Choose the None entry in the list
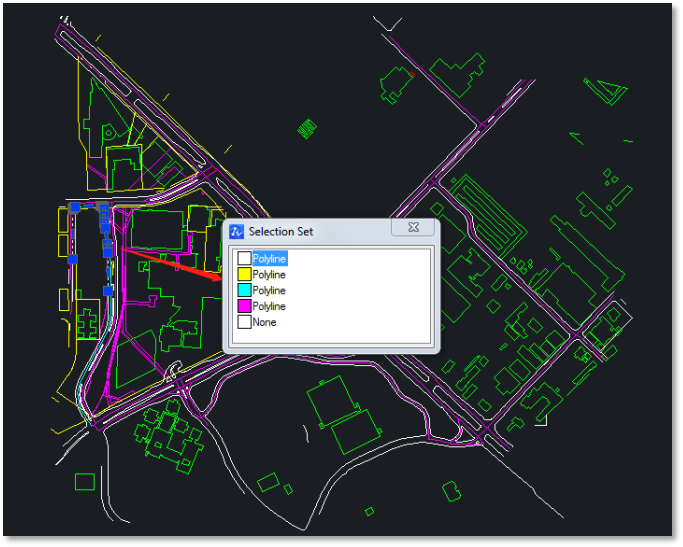683x547 pixels. tap(264, 323)
